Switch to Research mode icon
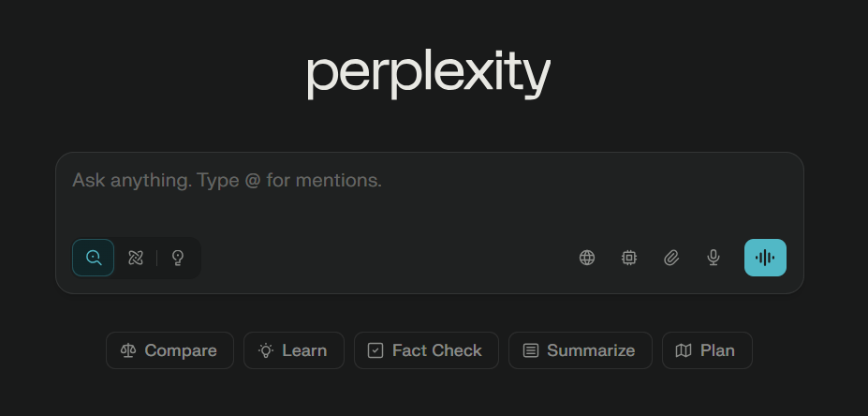Image resolution: width=868 pixels, height=416 pixels. click(136, 258)
